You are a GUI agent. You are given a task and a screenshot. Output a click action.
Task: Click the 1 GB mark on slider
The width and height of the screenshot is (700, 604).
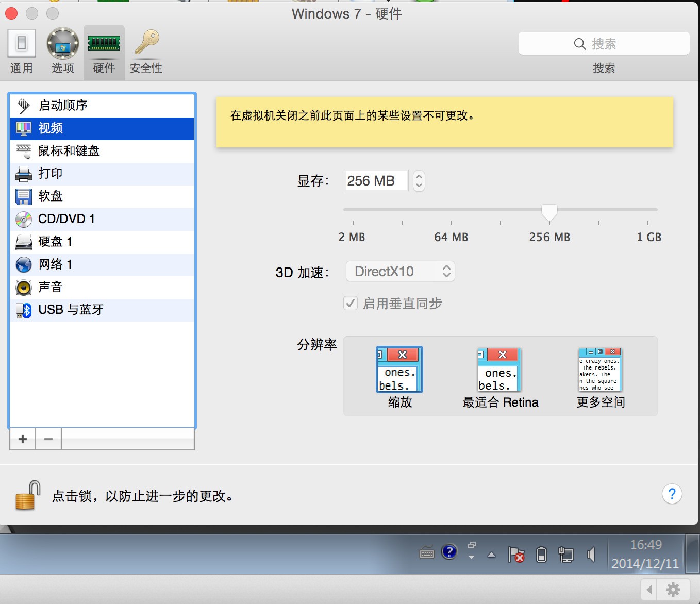pos(649,237)
